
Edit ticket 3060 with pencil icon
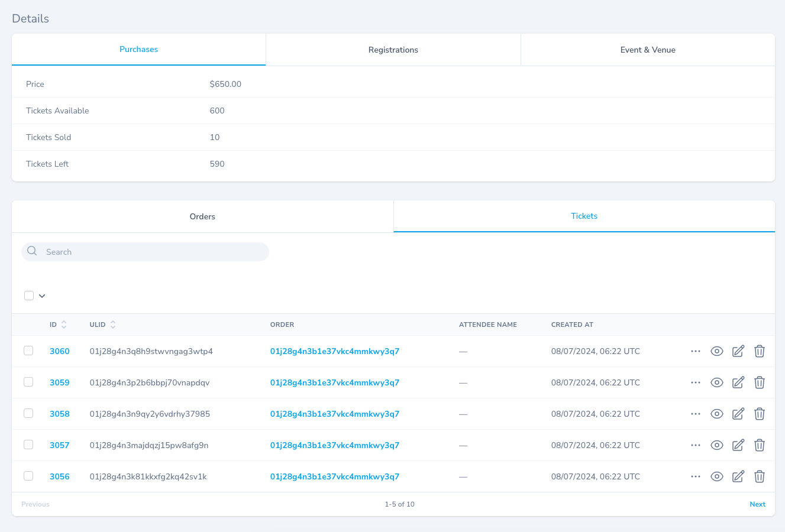pos(738,351)
